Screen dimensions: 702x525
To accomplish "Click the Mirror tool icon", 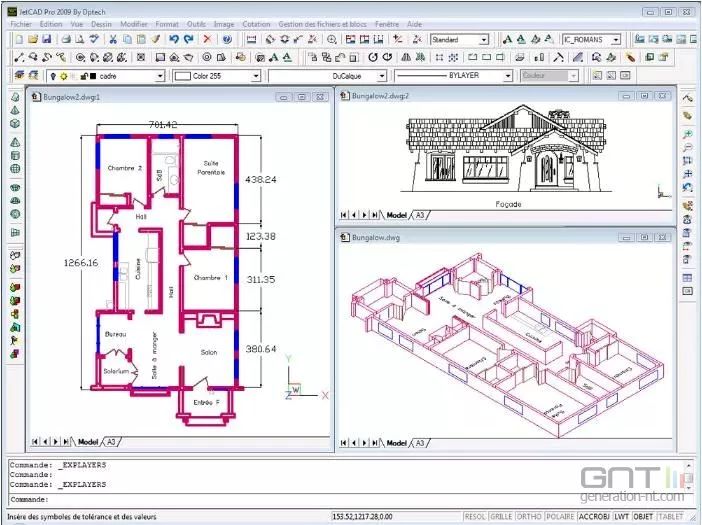I will (406, 57).
